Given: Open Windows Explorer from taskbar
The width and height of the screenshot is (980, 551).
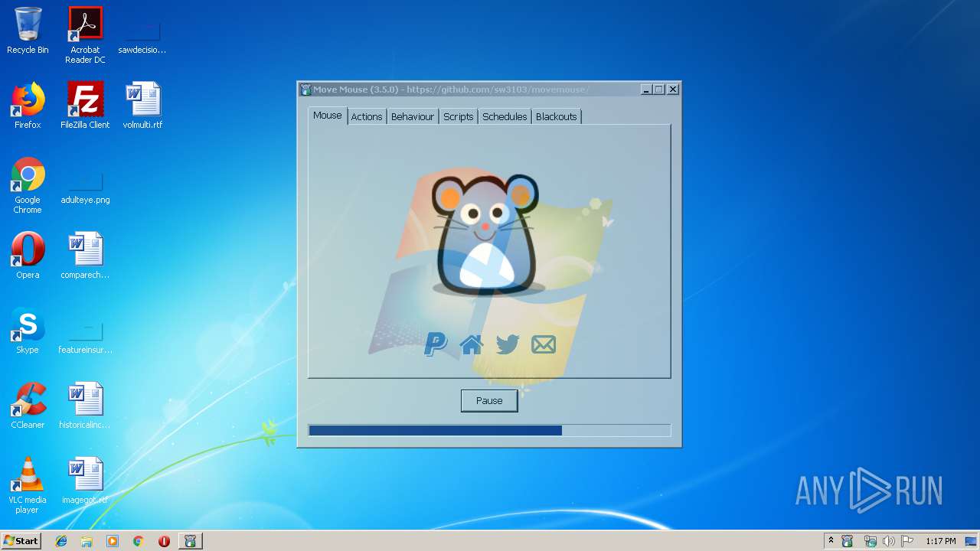Looking at the screenshot, I should [87, 541].
